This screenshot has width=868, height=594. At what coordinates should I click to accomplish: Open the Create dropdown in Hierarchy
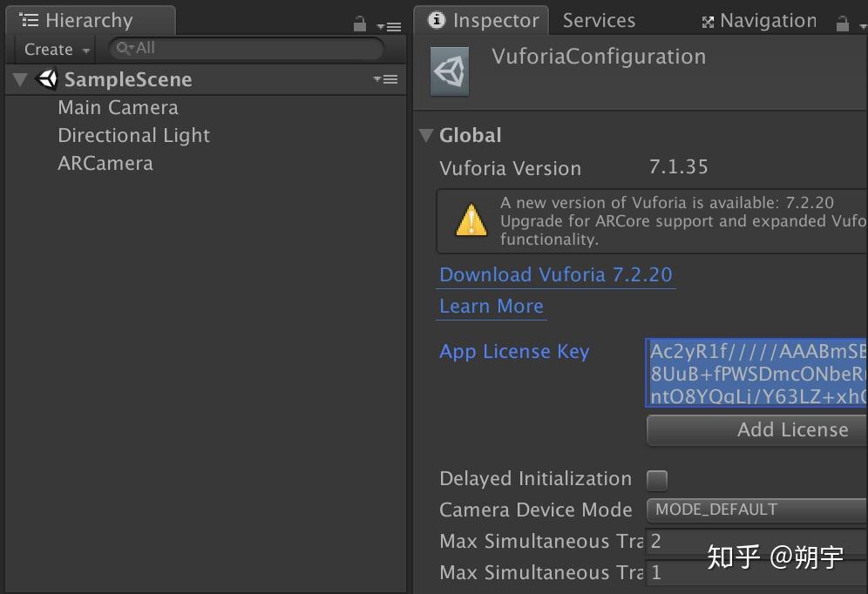coord(57,50)
